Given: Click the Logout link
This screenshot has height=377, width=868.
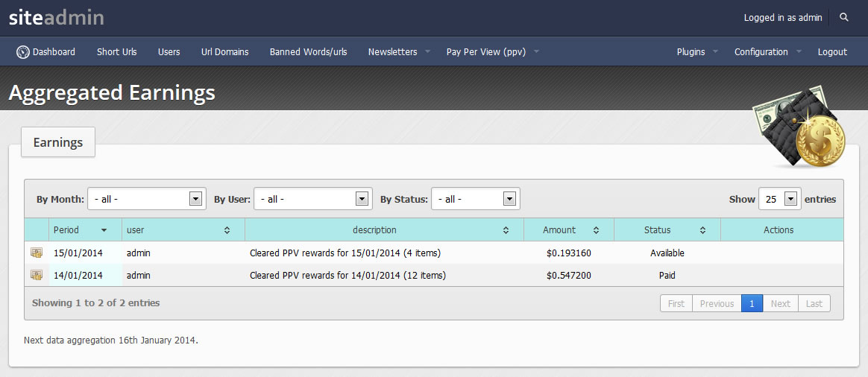Looking at the screenshot, I should [x=832, y=52].
